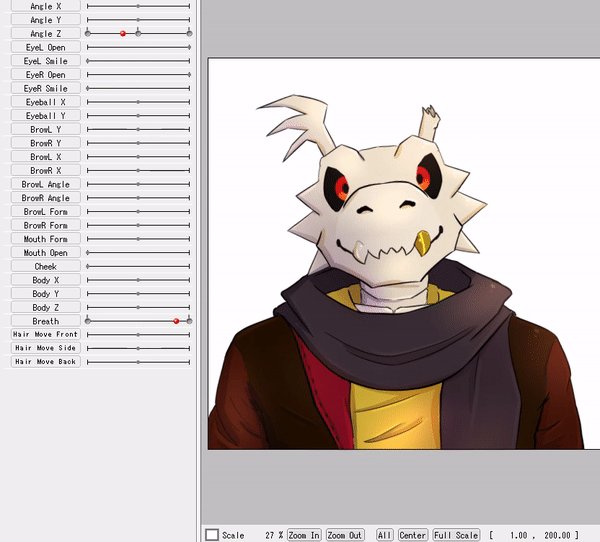Image resolution: width=600 pixels, height=542 pixels.
Task: Select the EyeL Smile parameter label
Action: pyautogui.click(x=46, y=61)
